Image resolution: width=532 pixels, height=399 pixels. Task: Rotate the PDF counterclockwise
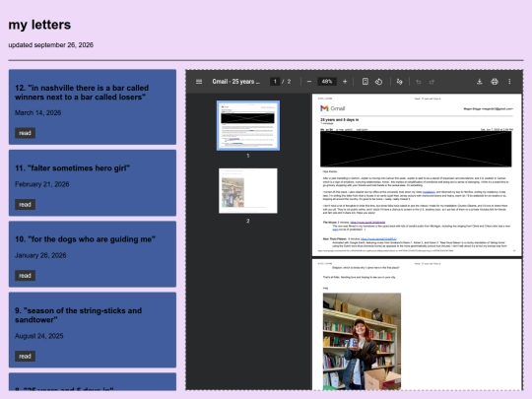(x=378, y=82)
